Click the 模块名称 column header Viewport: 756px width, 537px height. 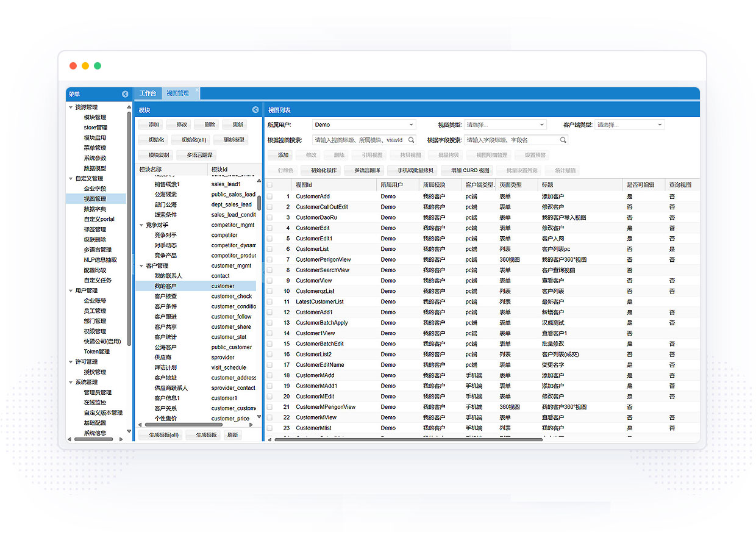(x=171, y=169)
